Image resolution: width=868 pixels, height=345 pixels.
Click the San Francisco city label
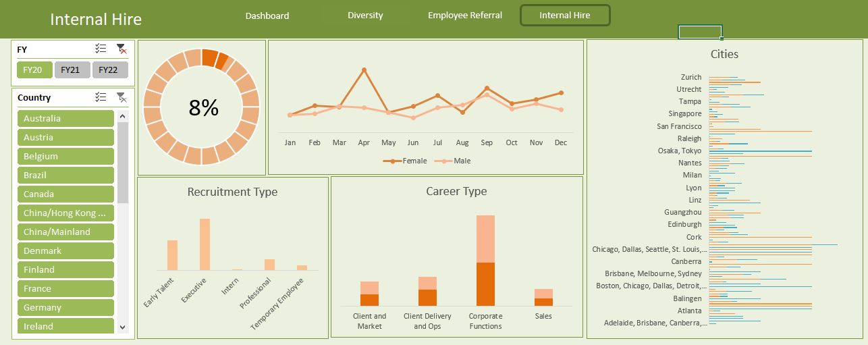point(679,126)
